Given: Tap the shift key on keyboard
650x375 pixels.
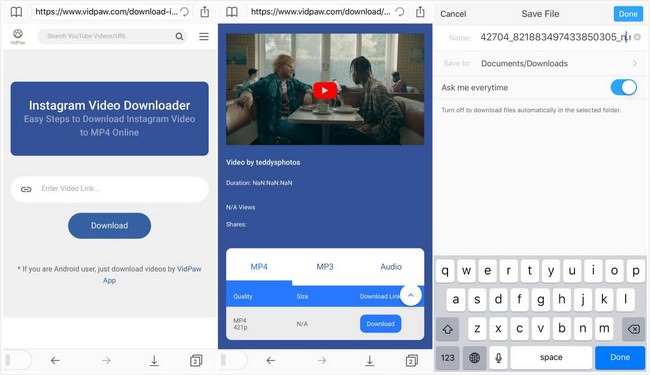Looking at the screenshot, I should click(x=447, y=329).
